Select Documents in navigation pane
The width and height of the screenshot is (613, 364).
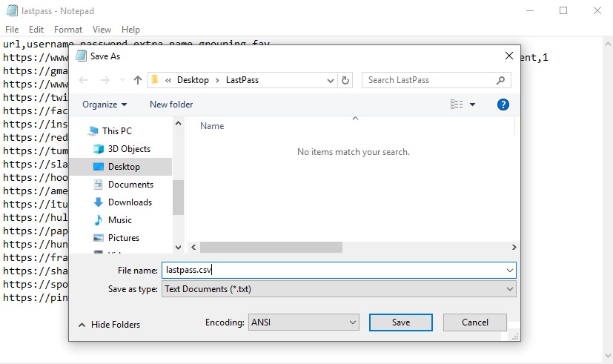pos(130,185)
